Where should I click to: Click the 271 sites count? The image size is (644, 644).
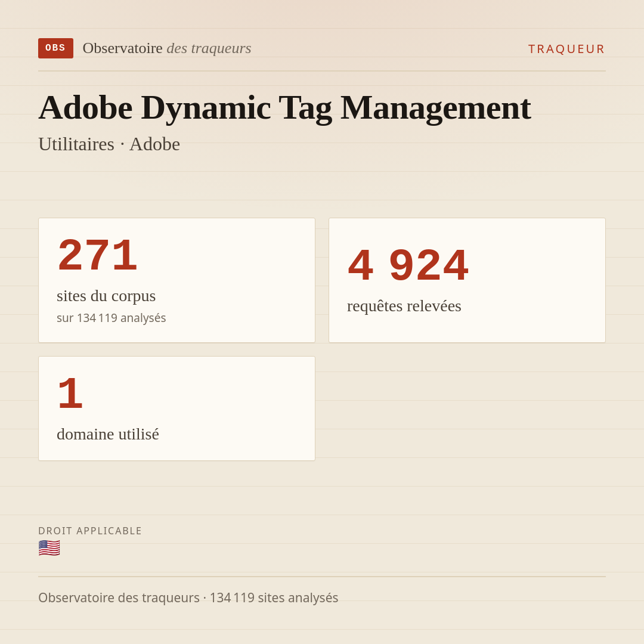(x=97, y=255)
